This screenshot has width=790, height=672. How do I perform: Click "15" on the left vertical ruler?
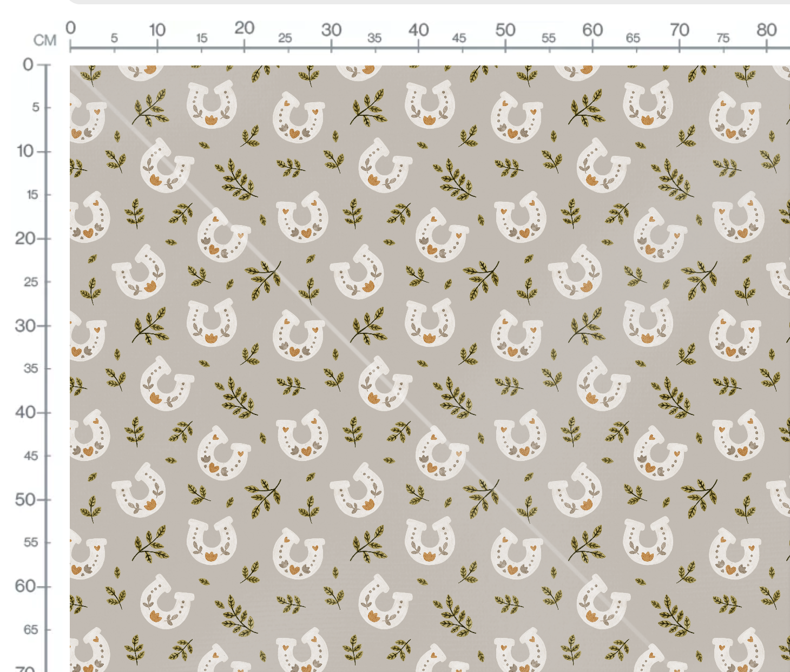tap(32, 194)
